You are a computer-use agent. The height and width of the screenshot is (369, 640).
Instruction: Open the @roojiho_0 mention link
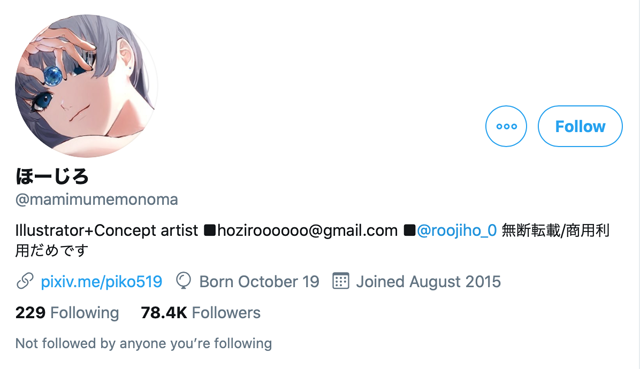coord(456,231)
